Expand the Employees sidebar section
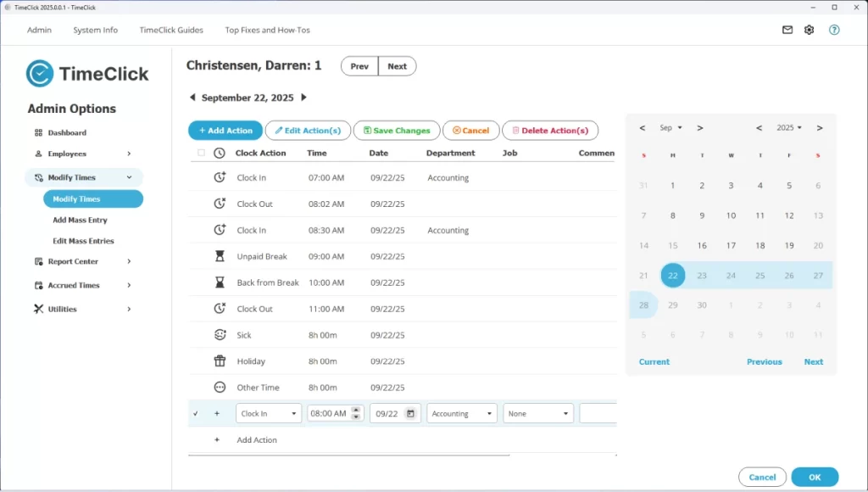This screenshot has height=492, width=868. point(81,154)
